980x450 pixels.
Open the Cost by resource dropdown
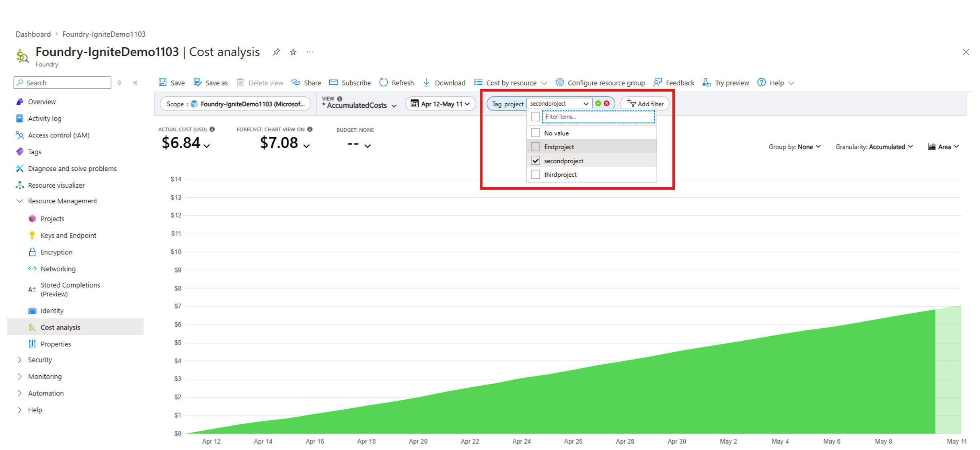tap(511, 83)
